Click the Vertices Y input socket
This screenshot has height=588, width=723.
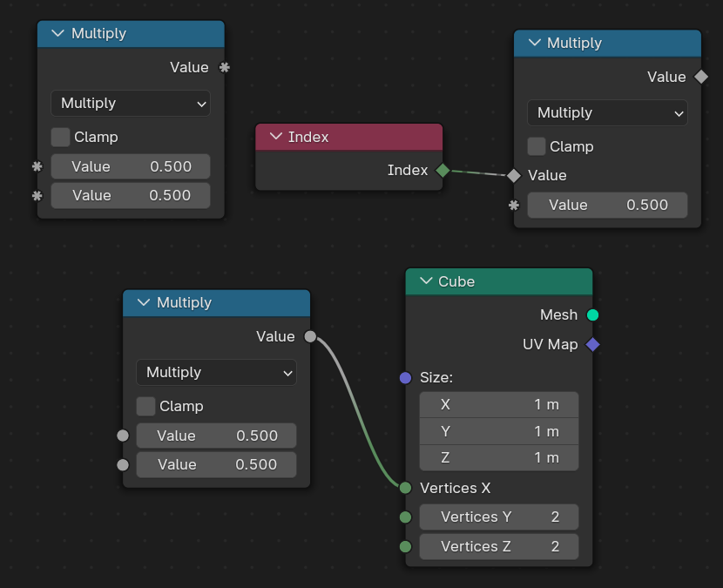point(405,517)
